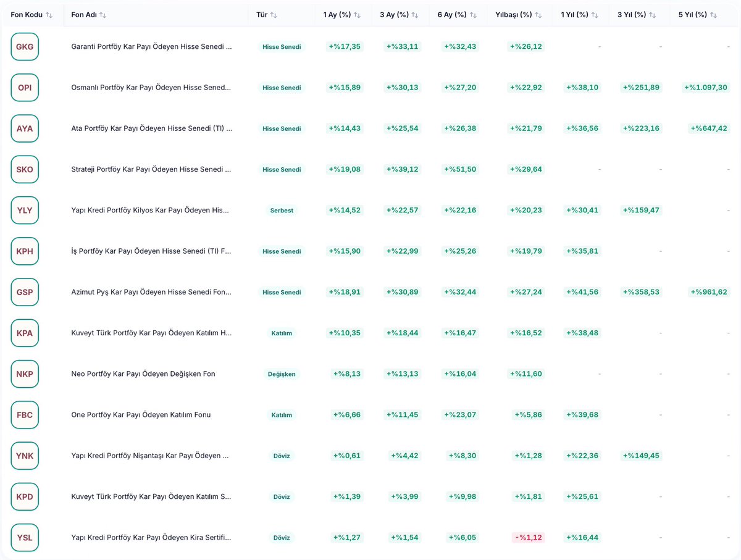Open the GSP fund code badge
741x560 pixels.
tap(25, 292)
